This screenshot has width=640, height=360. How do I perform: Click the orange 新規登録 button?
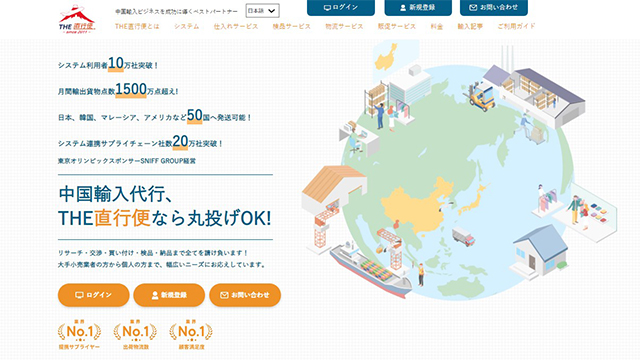[169, 295]
